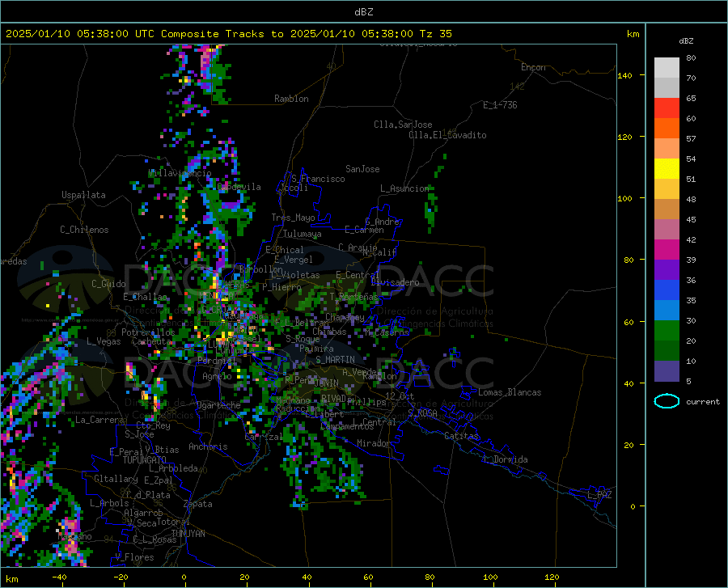Click the S_MARTIN map label

(335, 360)
